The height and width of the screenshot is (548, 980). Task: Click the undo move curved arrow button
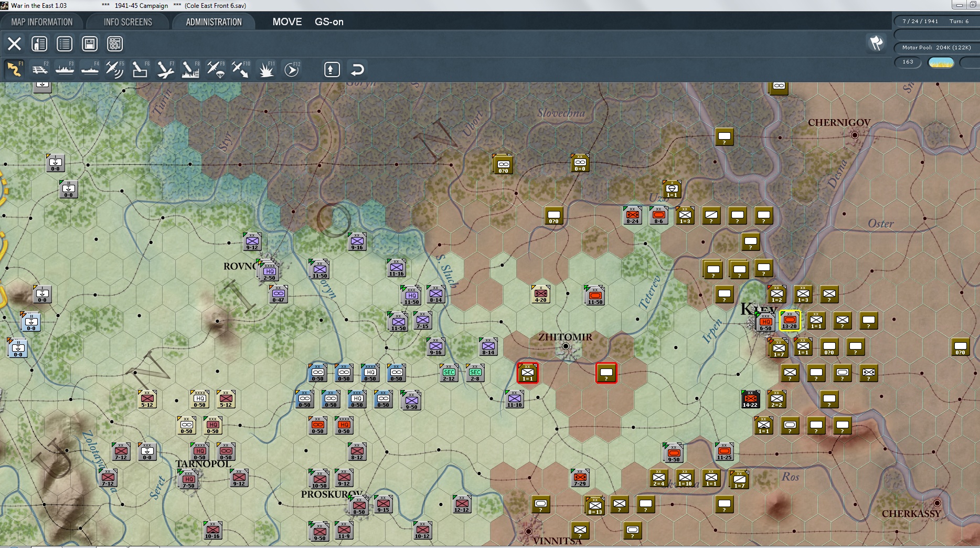(x=357, y=69)
